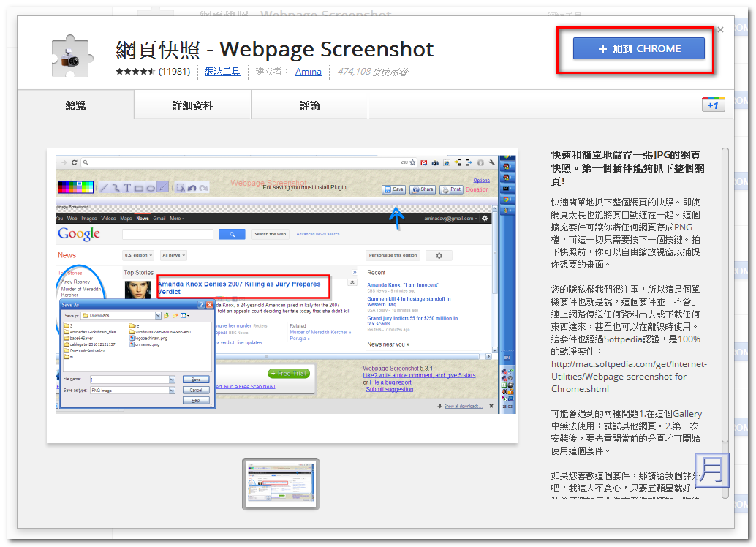Click the Save icon button in the screenshot toolbar
756x547 pixels.
394,189
